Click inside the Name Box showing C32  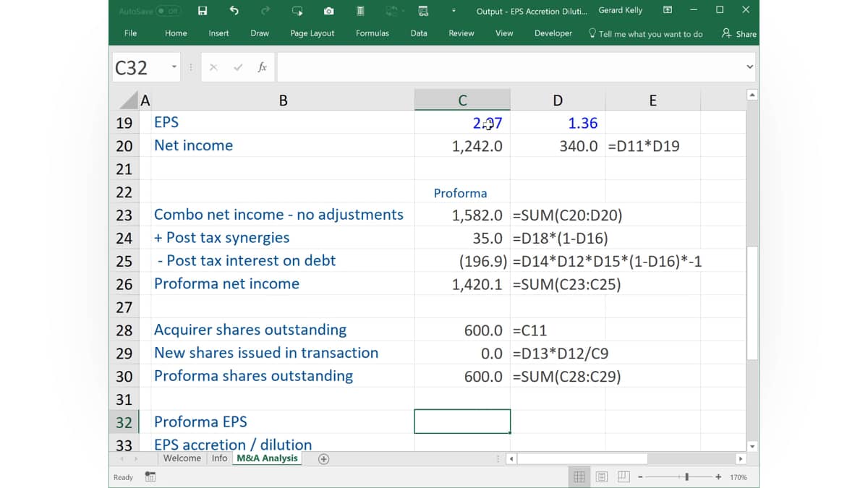[x=139, y=67]
